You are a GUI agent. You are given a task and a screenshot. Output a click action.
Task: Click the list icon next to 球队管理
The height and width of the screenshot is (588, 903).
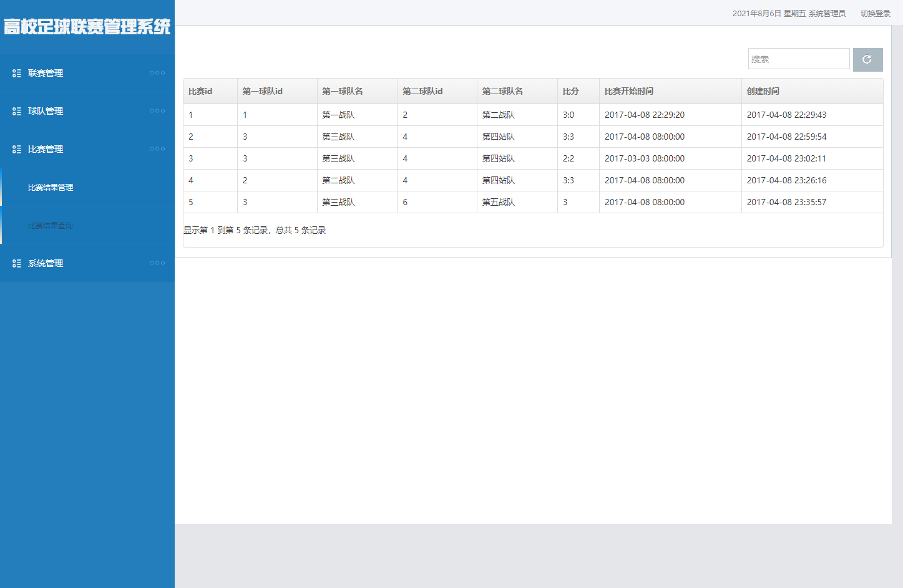point(17,112)
